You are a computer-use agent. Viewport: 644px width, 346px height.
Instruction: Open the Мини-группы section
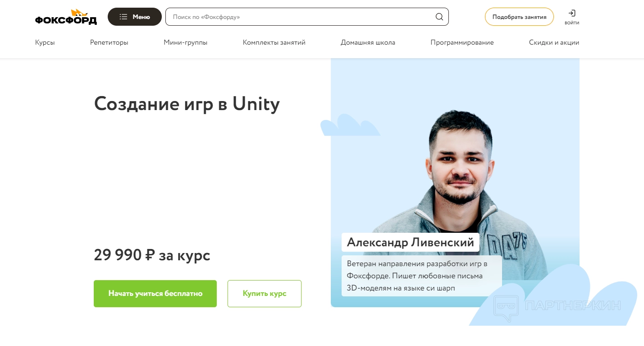(186, 42)
